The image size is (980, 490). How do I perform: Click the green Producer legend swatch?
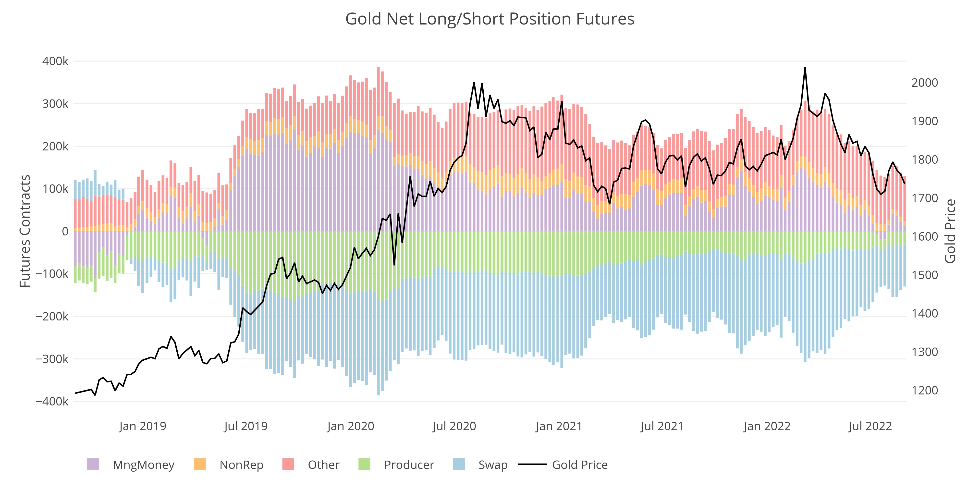click(x=364, y=465)
